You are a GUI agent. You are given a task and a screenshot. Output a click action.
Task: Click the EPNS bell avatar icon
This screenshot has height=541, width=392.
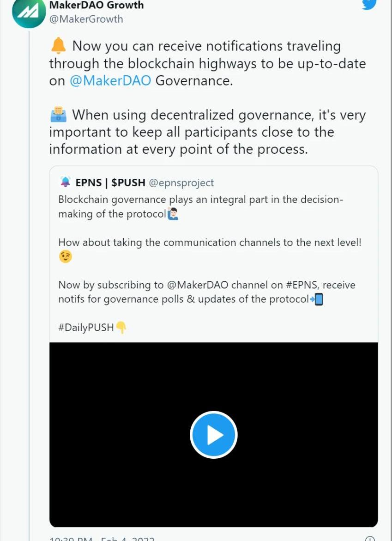point(65,182)
